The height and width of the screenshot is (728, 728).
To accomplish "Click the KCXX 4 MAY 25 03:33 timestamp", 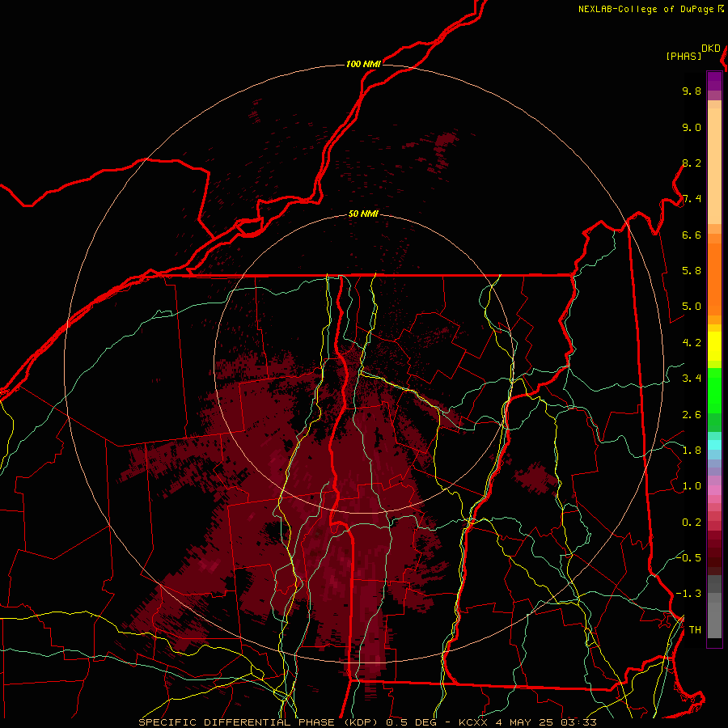I will tap(527, 722).
